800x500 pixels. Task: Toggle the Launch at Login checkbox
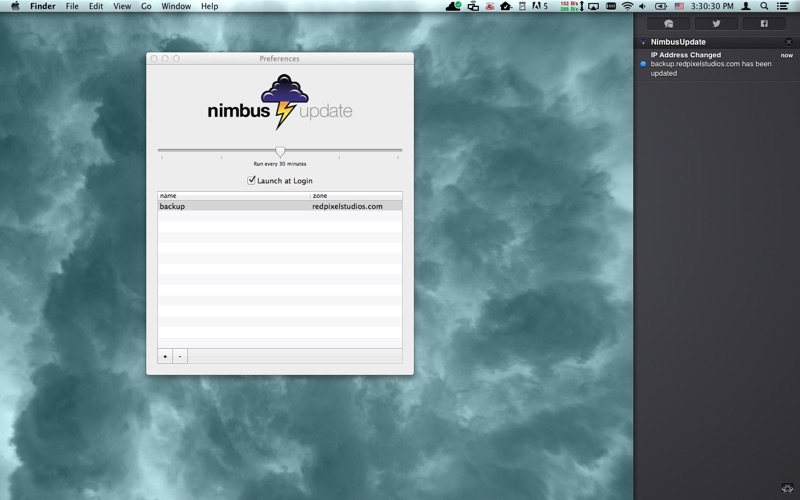tap(251, 180)
